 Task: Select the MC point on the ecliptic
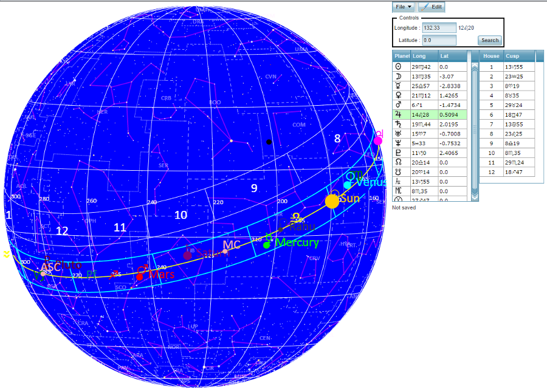pos(225,250)
